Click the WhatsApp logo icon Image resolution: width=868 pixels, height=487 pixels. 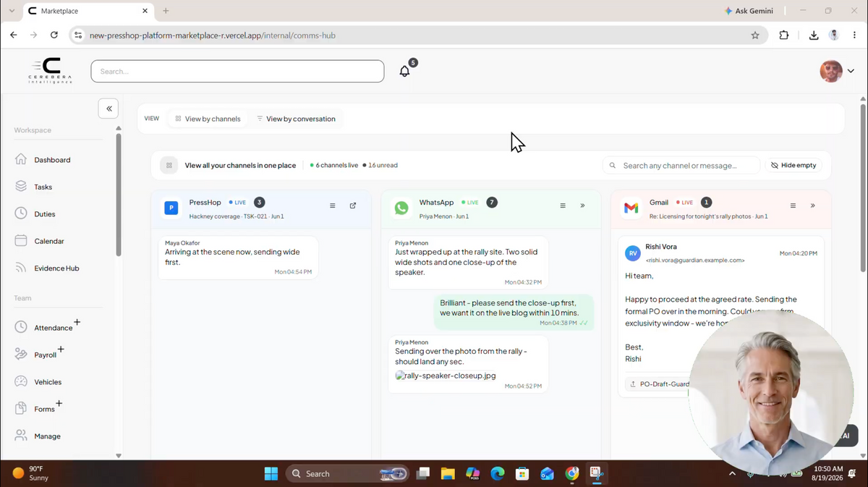coord(401,208)
